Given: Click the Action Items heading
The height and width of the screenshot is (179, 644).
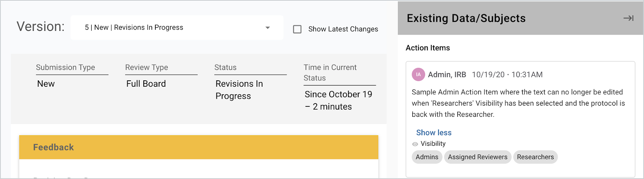Looking at the screenshot, I should pos(428,48).
